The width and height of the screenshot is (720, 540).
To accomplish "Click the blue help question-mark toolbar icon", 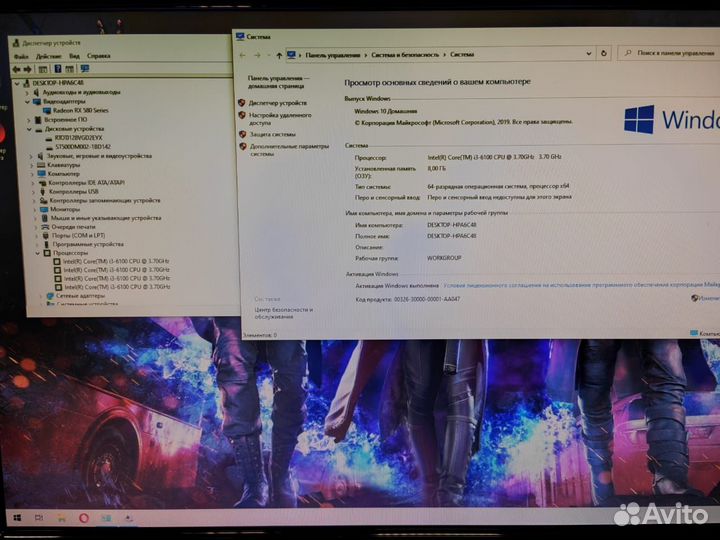I will (x=58, y=69).
